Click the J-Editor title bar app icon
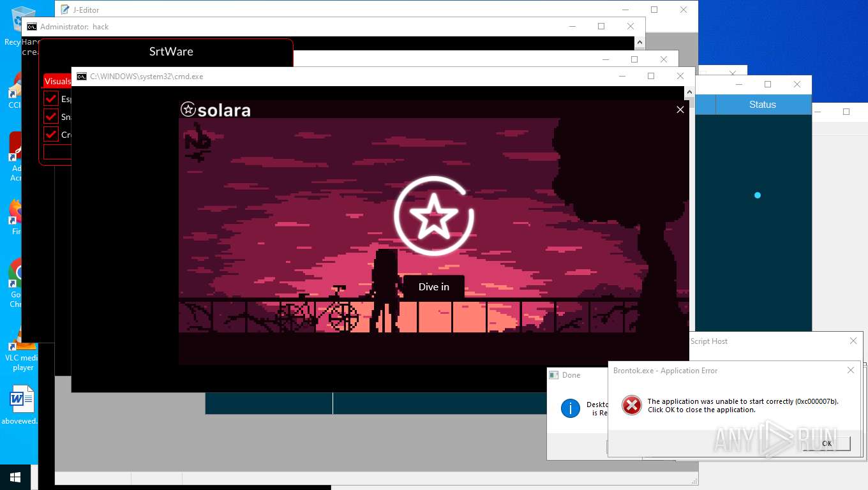Screen dimensions: 868x490 pos(64,10)
